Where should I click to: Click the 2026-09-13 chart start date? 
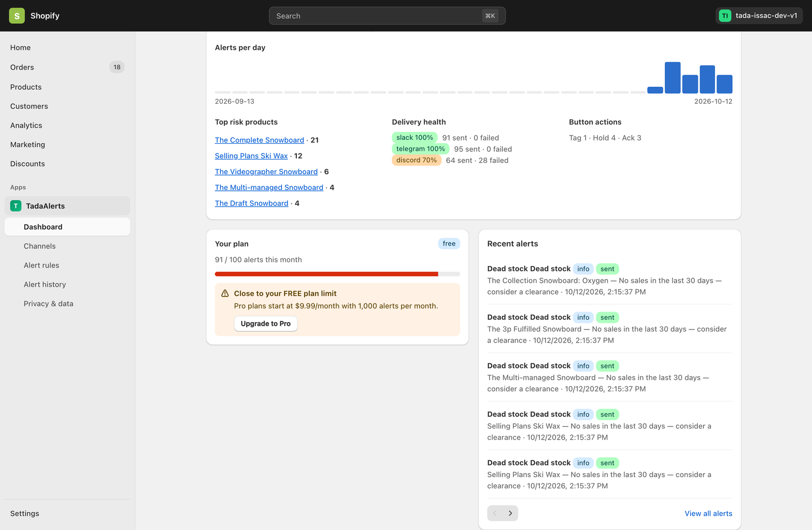[234, 102]
